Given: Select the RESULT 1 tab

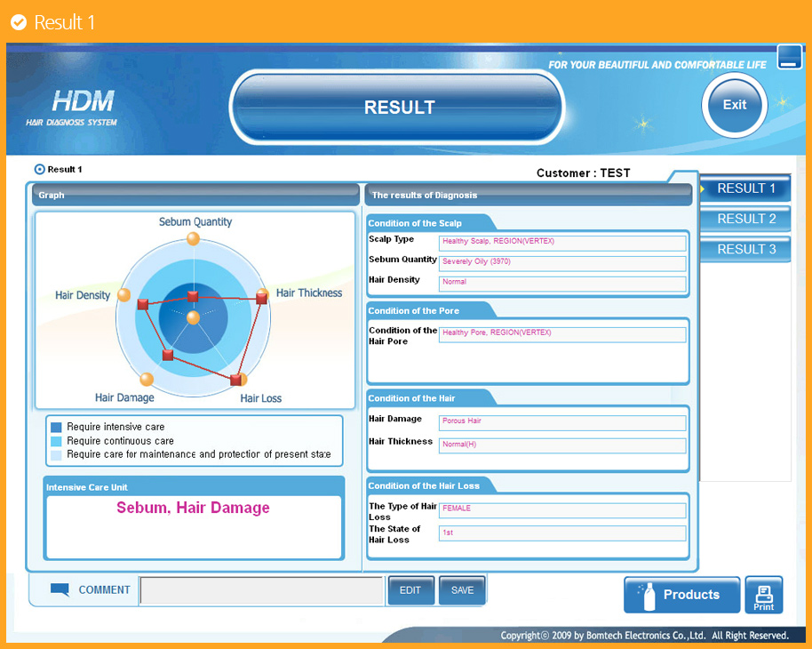Looking at the screenshot, I should click(746, 188).
